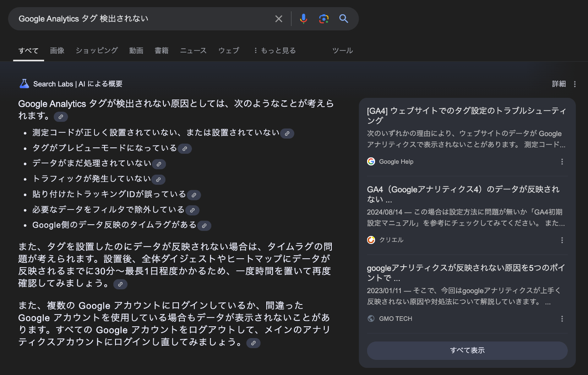This screenshot has height=375, width=588.
Task: Open source link for タグがプレビューモードになっている
Action: 185,149
